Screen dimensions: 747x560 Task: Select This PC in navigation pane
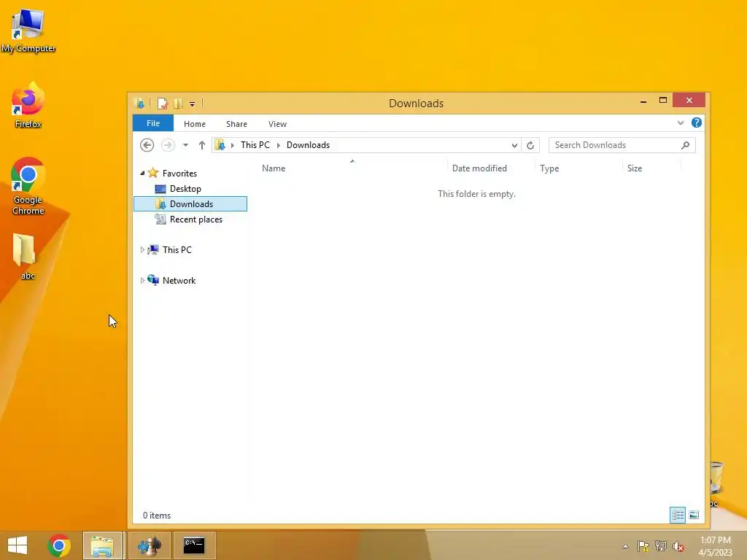[177, 249]
